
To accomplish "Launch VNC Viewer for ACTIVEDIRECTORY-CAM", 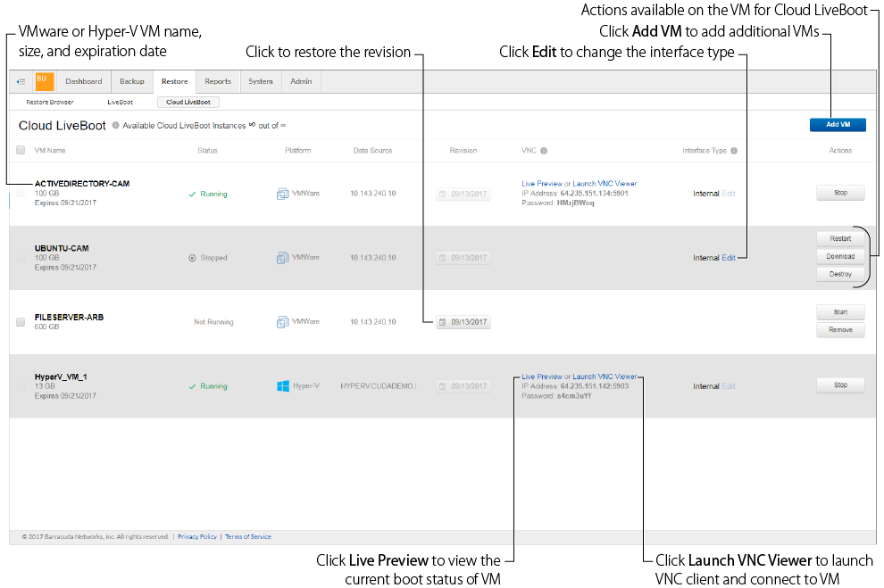I will coord(605,184).
